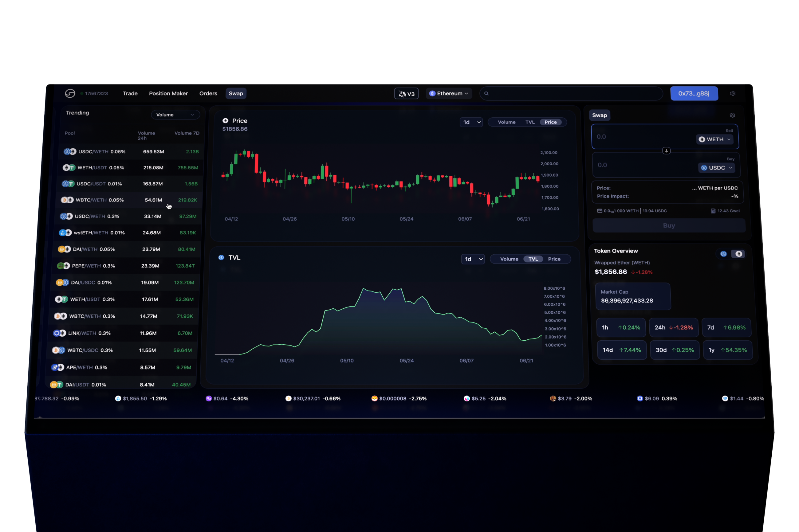Viewport: 799px width, 532px height.
Task: Click the settings gear at the far top-right
Action: tap(733, 93)
